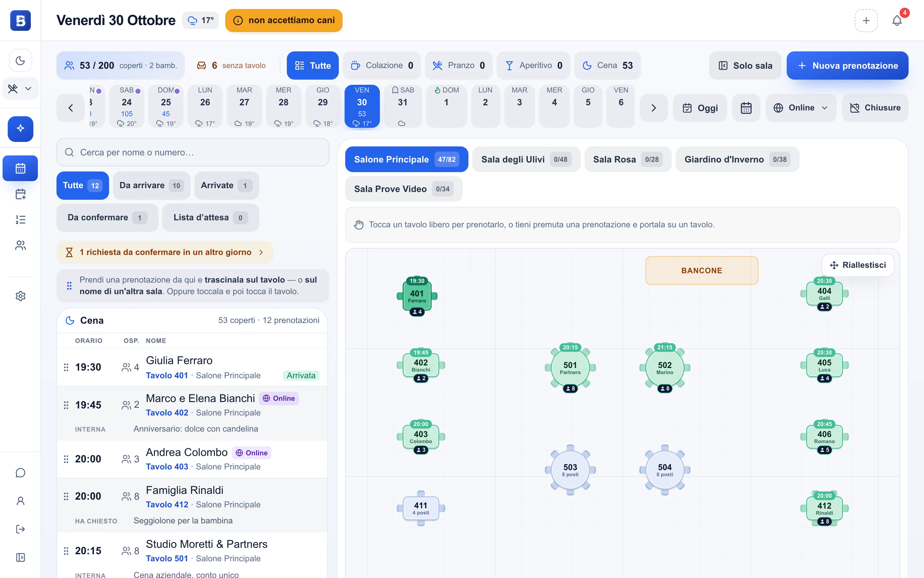Select free table 503 on floor plan
924x578 pixels.
(570, 470)
